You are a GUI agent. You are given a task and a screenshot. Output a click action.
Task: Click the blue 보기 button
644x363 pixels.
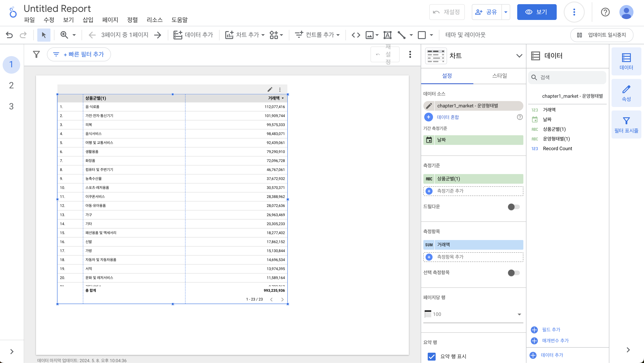537,12
